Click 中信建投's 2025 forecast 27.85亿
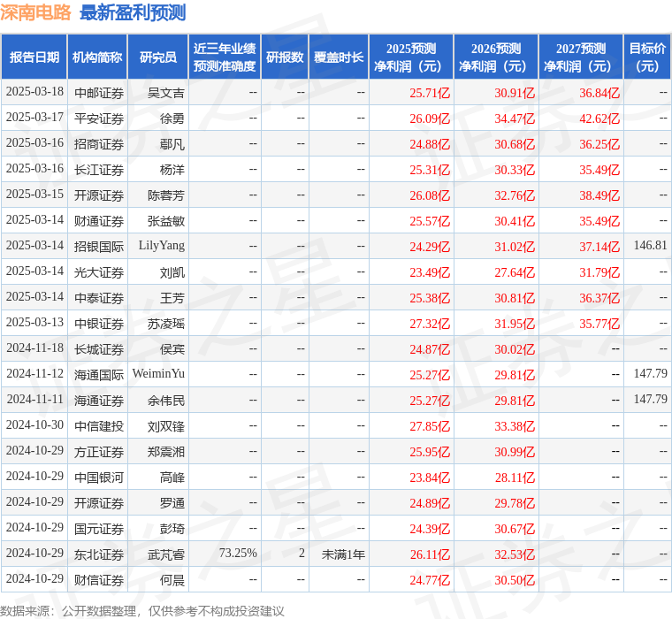 pos(430,426)
